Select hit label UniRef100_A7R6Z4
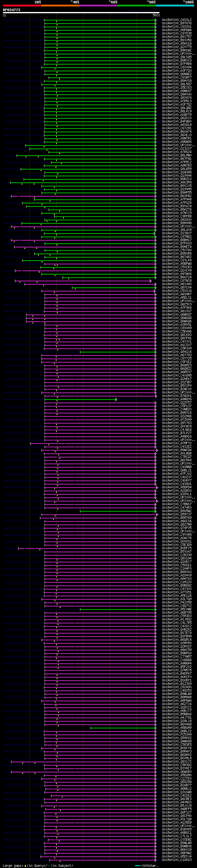Image resolution: width=197 pixels, height=868 pixels. [177, 152]
